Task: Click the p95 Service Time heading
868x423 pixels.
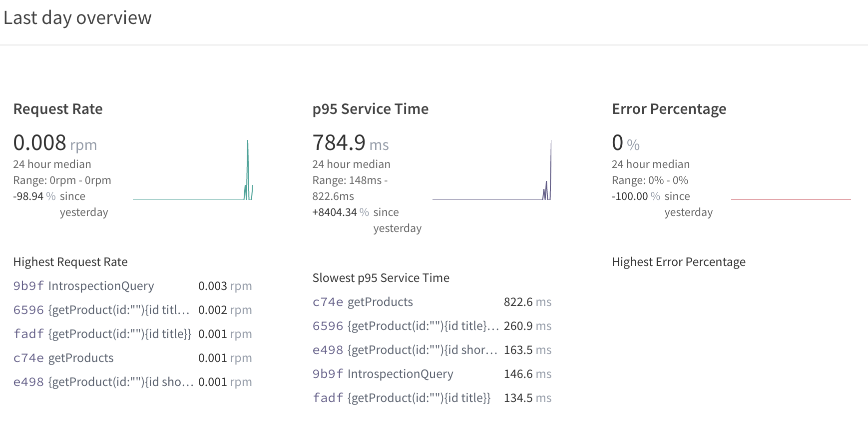Action: (x=370, y=109)
